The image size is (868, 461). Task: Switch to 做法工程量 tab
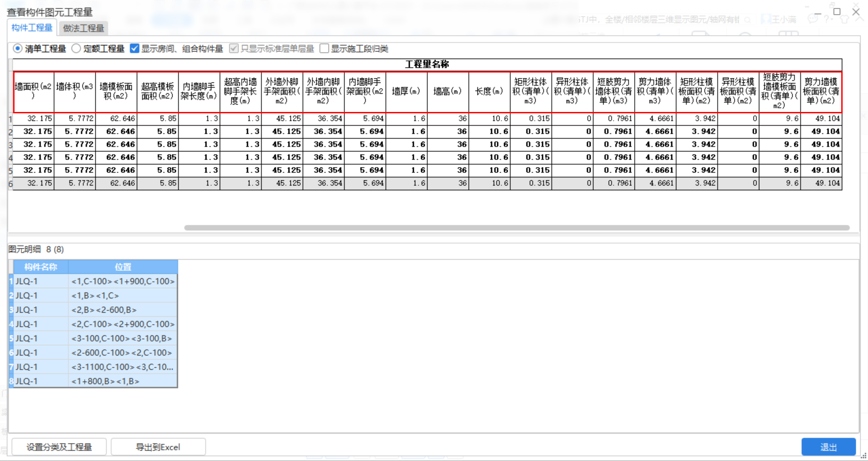[x=83, y=28]
